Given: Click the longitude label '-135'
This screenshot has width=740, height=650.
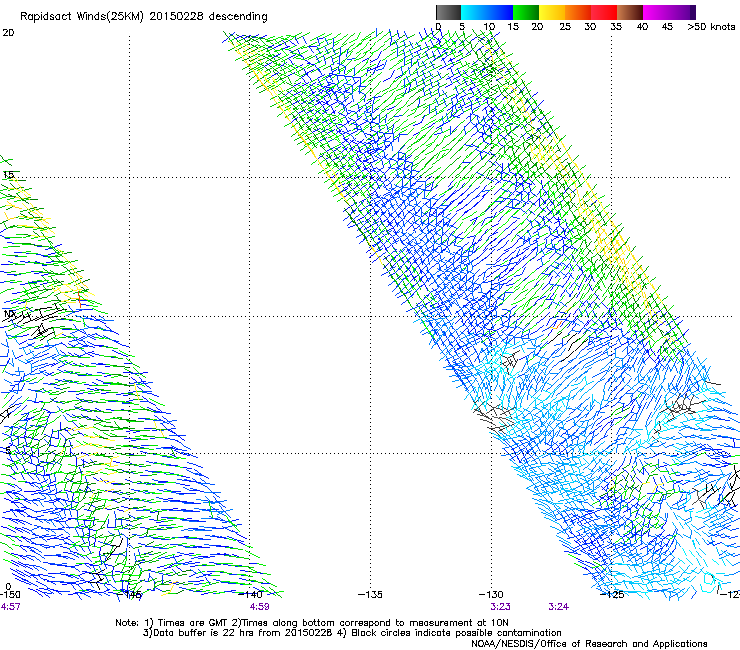Looking at the screenshot, I should pos(370,594).
